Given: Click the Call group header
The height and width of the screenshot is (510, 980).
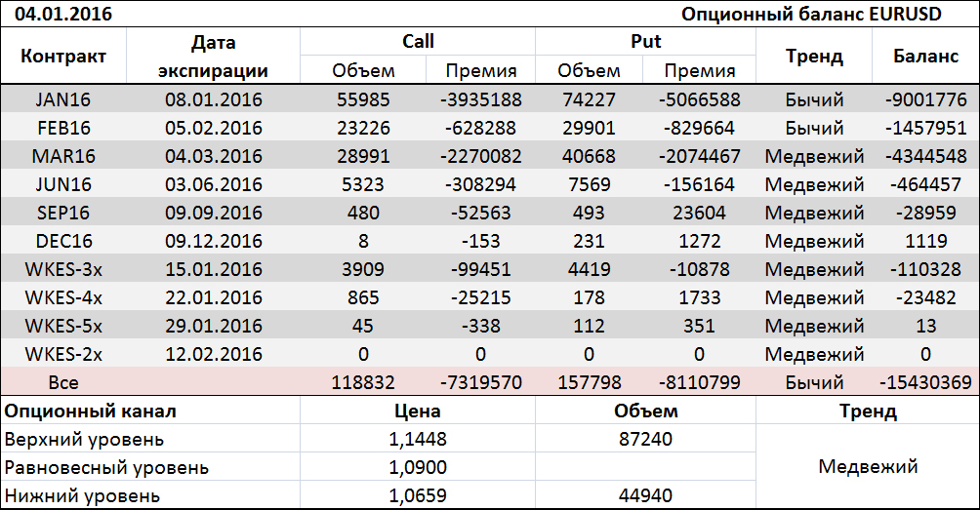Looking at the screenshot, I should click(x=418, y=41).
